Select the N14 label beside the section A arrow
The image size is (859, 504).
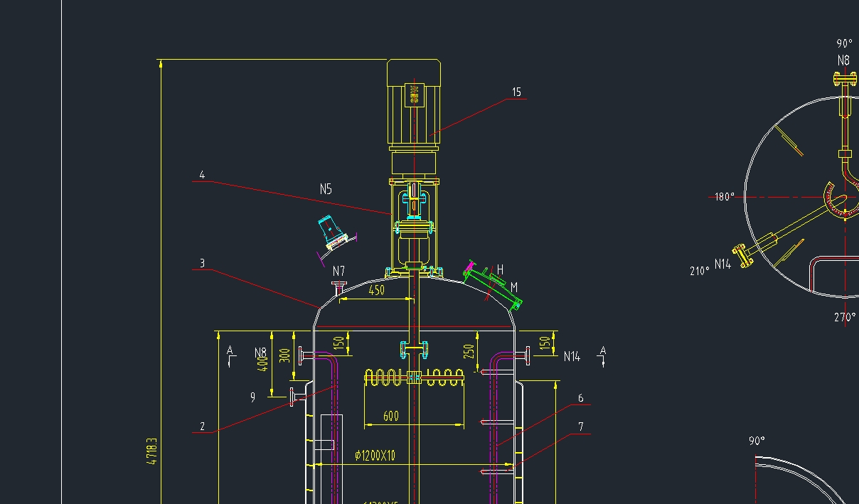click(572, 357)
